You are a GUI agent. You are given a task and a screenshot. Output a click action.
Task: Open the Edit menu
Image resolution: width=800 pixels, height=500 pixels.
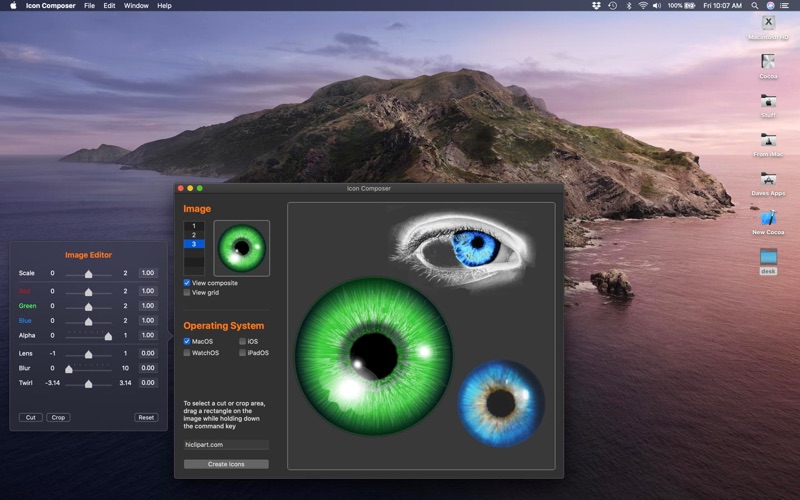109,6
